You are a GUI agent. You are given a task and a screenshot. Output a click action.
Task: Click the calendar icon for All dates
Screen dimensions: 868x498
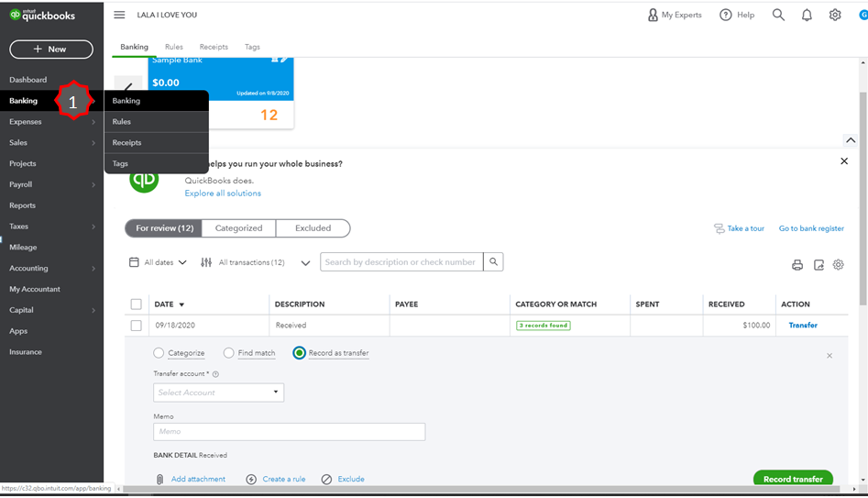[x=134, y=262]
